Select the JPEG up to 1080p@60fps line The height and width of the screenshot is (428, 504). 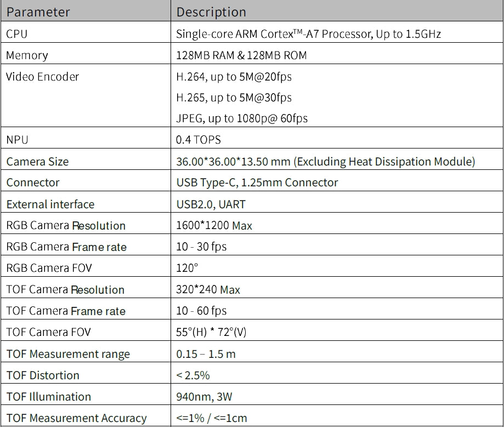point(241,118)
